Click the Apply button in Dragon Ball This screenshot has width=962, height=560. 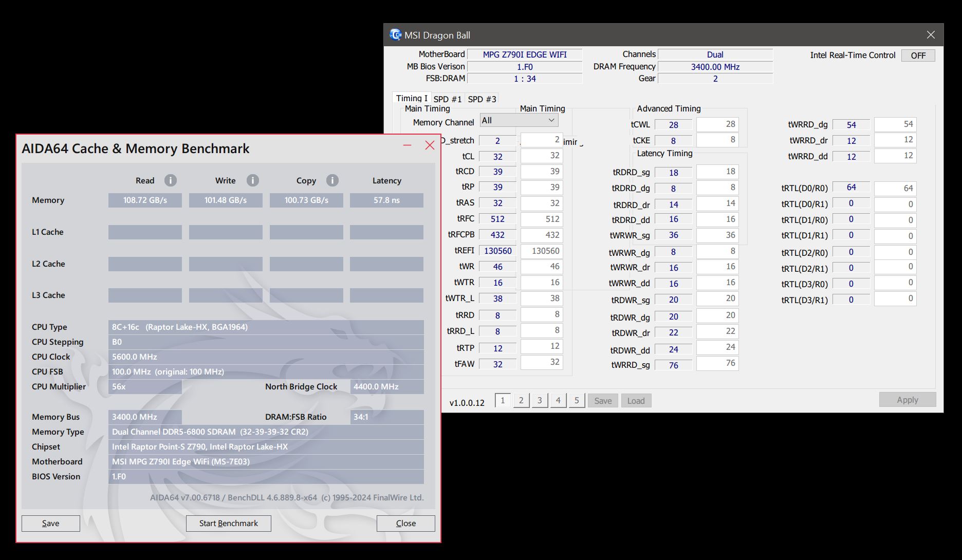[x=908, y=400]
